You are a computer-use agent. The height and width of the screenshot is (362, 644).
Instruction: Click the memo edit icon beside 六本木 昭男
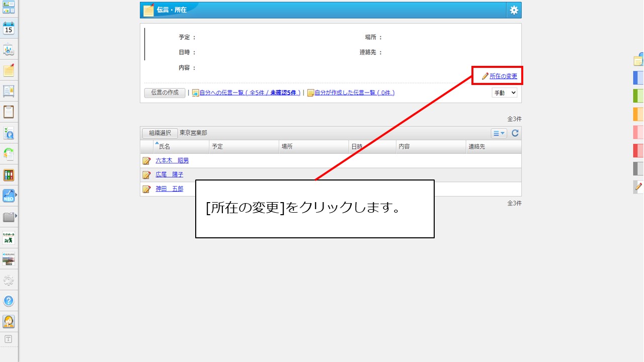[x=146, y=160]
